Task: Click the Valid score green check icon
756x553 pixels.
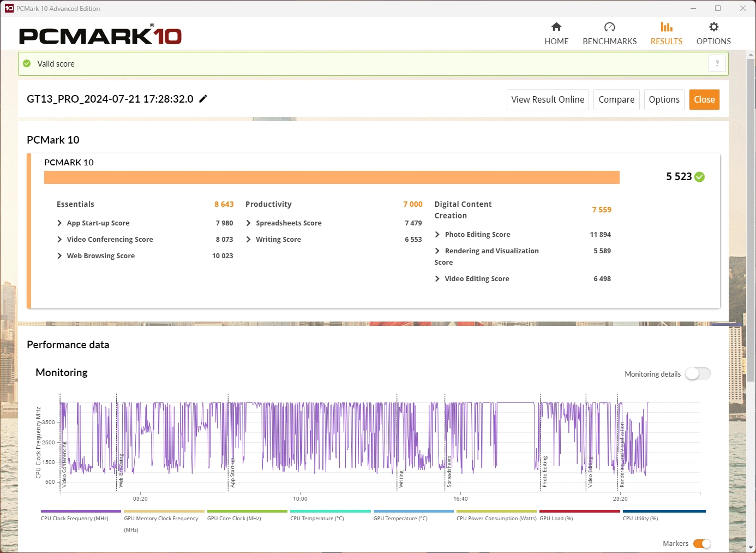Action: coord(27,63)
